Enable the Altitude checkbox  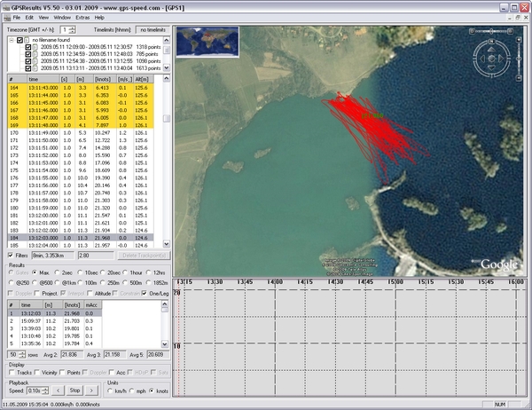click(x=90, y=293)
